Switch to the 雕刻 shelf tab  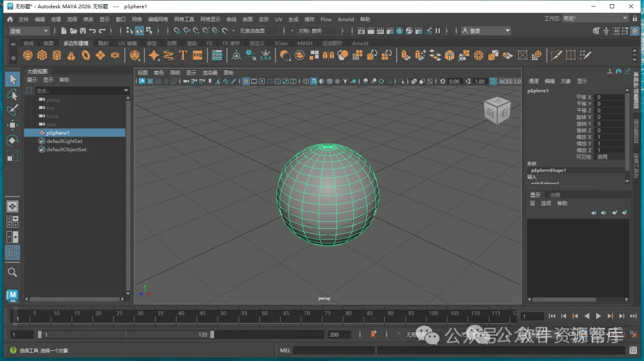[103, 43]
